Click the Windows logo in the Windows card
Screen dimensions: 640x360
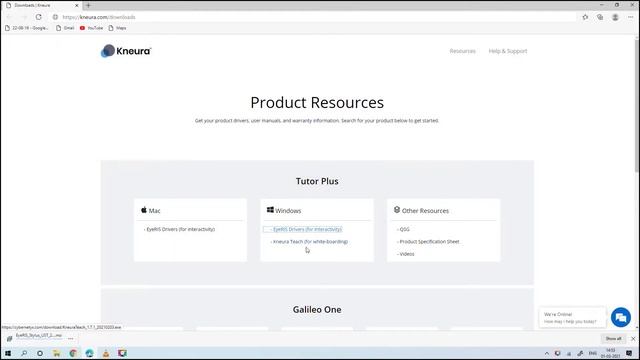pyautogui.click(x=270, y=210)
